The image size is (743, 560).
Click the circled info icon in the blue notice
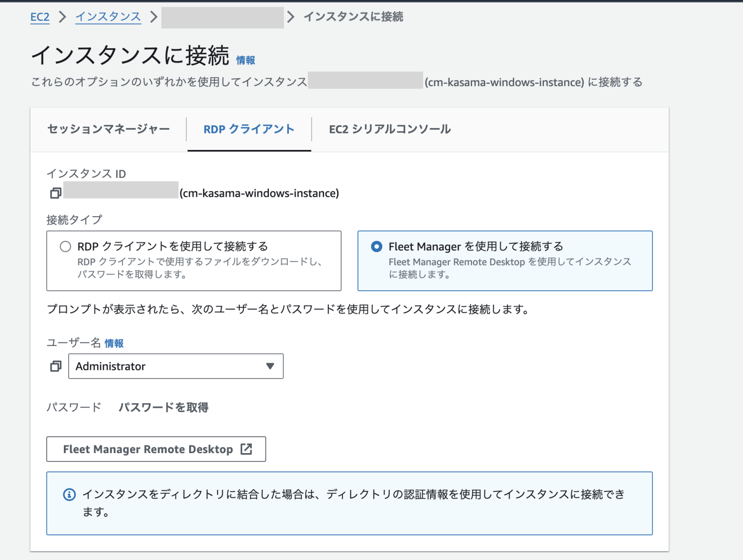click(x=69, y=494)
